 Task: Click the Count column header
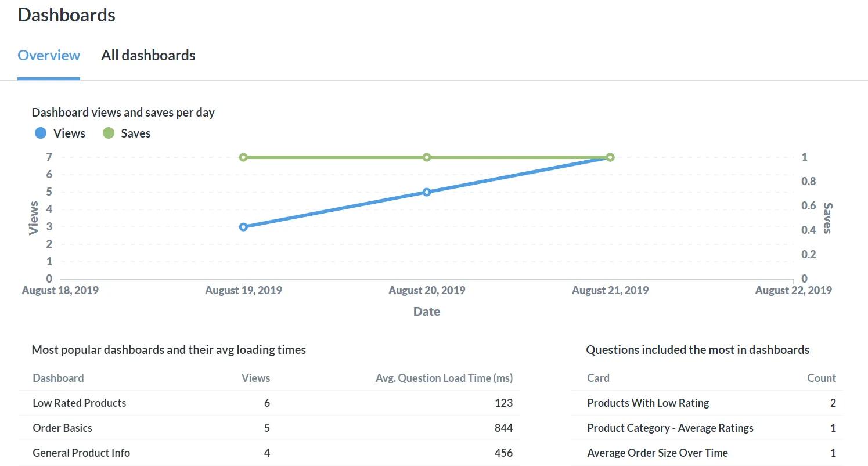point(822,378)
